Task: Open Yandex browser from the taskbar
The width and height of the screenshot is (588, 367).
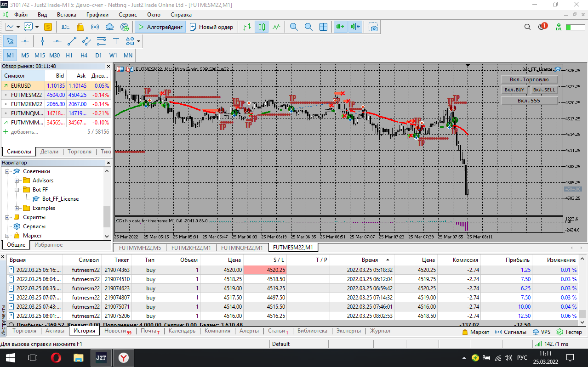Action: coord(124,357)
